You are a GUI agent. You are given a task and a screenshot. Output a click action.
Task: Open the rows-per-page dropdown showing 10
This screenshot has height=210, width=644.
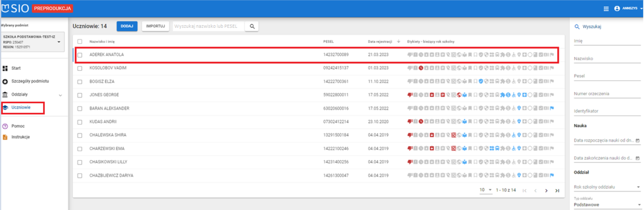pyautogui.click(x=485, y=190)
